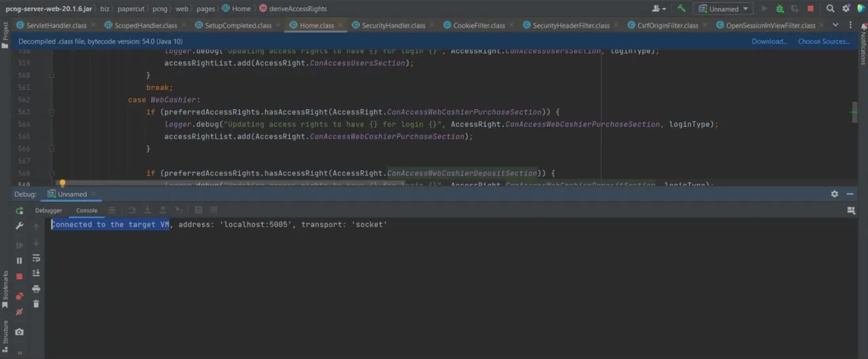This screenshot has height=359, width=868.
Task: Close the Home.class tab
Action: click(340, 25)
